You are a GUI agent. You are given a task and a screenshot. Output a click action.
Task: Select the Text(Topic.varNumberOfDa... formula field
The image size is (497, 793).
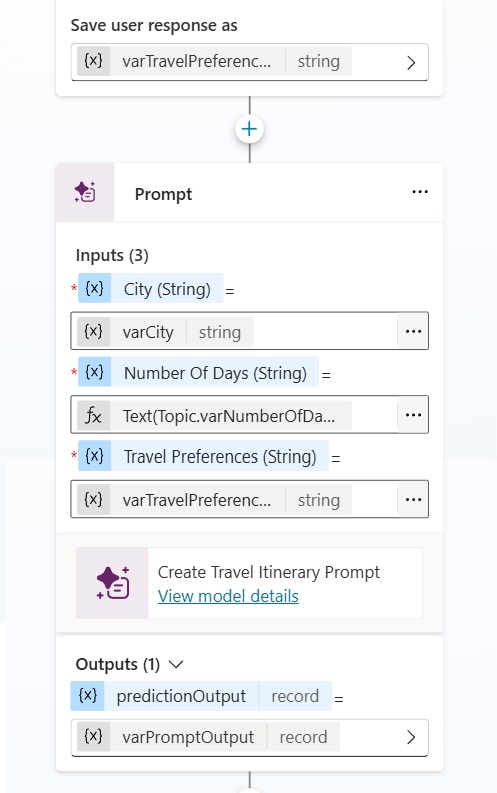(x=235, y=415)
